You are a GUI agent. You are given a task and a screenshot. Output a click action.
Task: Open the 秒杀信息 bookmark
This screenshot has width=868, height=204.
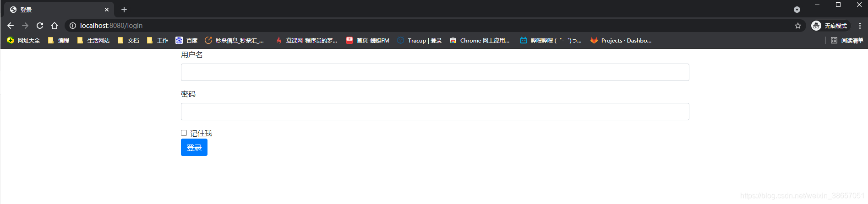[x=235, y=40]
